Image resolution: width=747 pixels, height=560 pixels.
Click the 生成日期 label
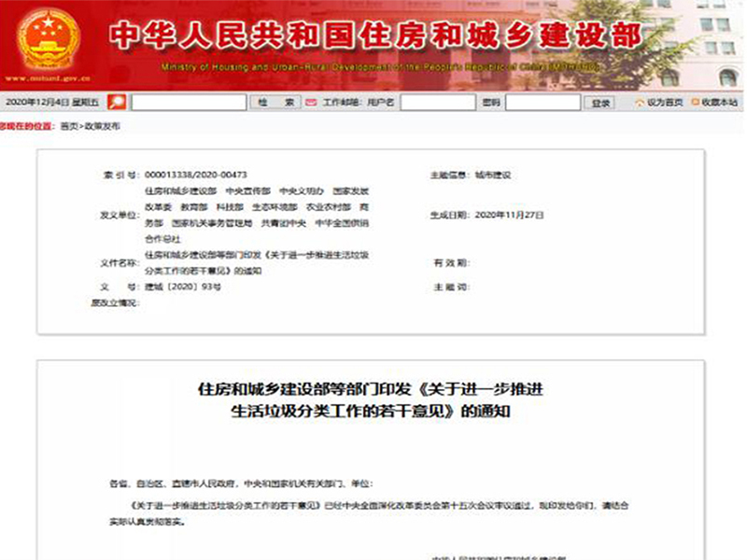[x=450, y=216]
